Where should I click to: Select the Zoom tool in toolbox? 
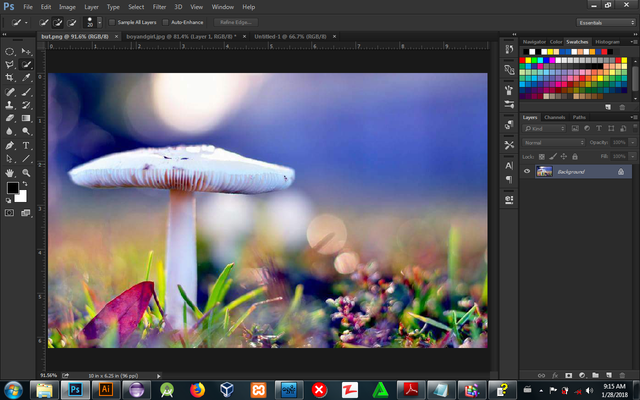click(x=26, y=172)
